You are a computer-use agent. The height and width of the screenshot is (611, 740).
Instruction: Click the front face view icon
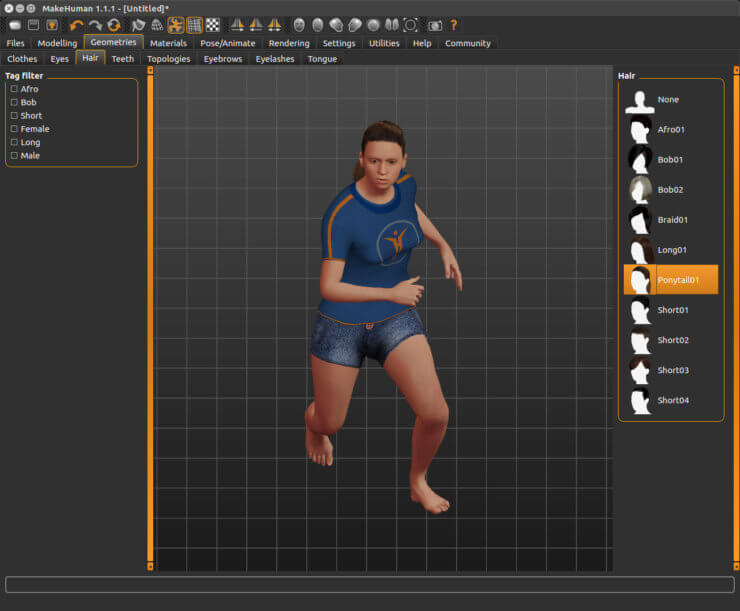299,25
